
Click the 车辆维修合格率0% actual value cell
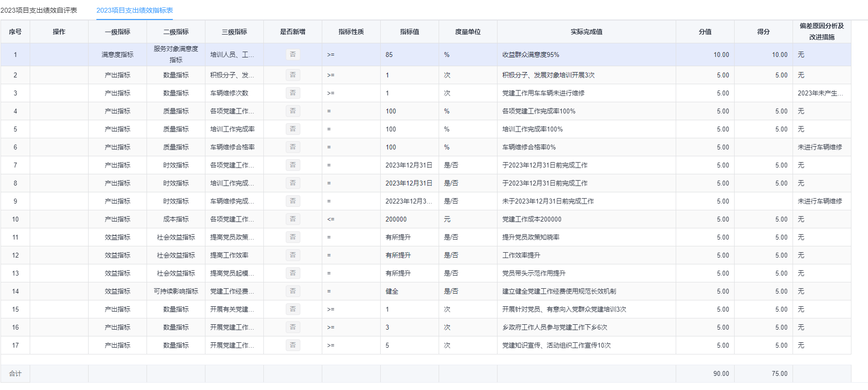point(529,147)
